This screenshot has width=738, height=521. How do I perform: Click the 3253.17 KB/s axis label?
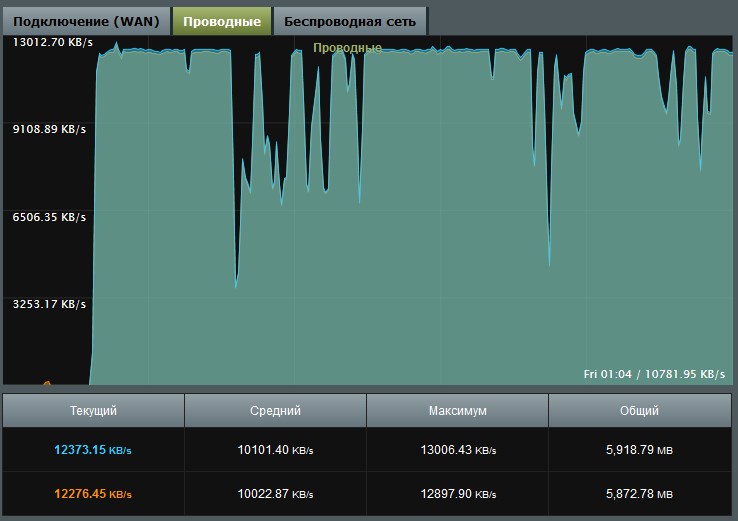point(49,304)
